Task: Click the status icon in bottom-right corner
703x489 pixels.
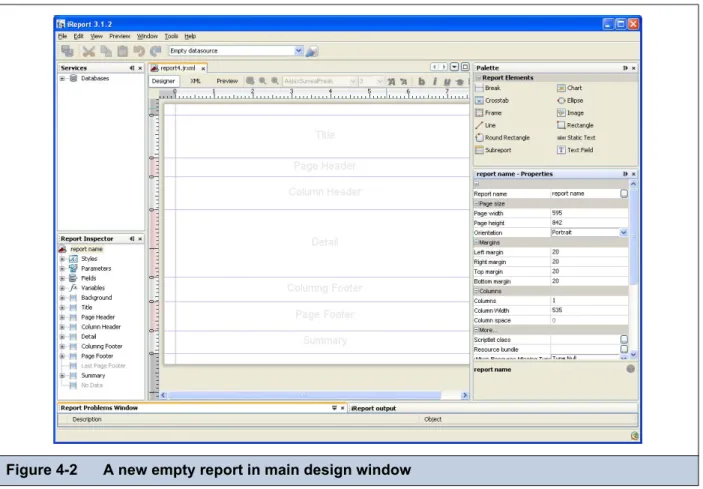Action: pos(634,436)
